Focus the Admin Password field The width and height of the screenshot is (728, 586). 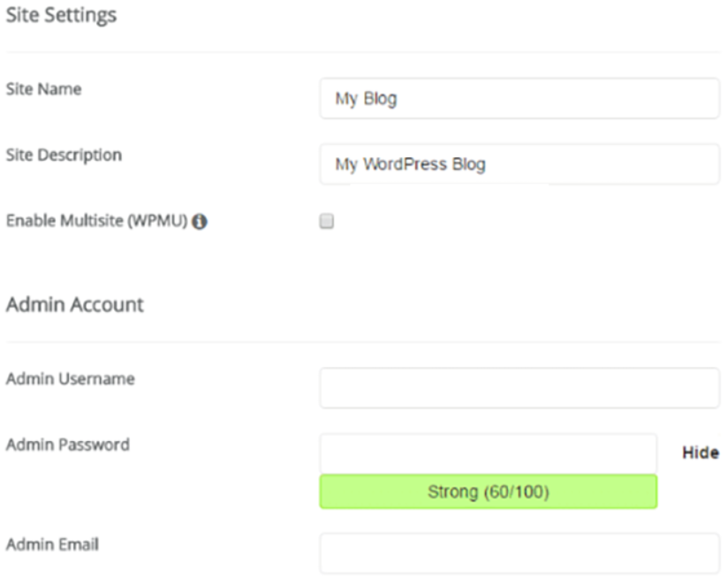pos(489,453)
